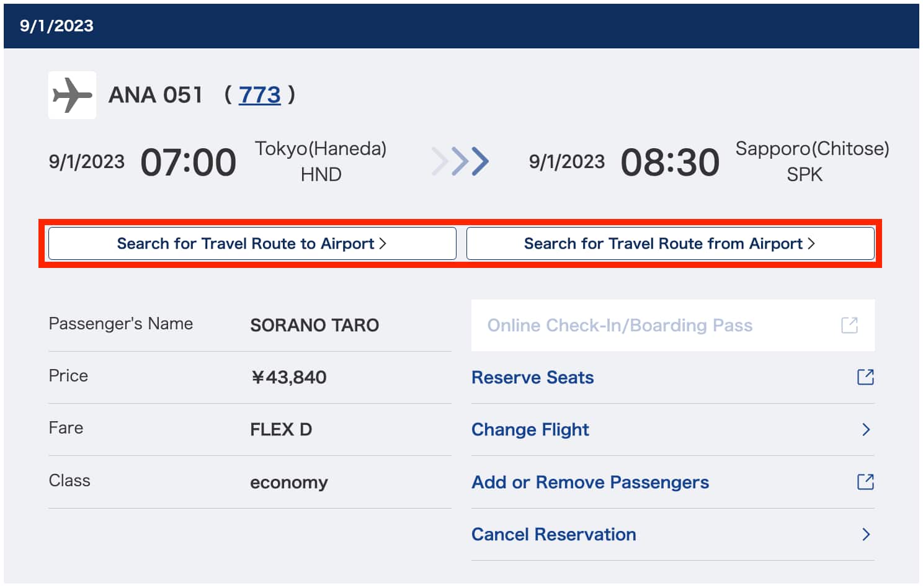Select Cancel Reservation
The image size is (923, 588).
(553, 535)
